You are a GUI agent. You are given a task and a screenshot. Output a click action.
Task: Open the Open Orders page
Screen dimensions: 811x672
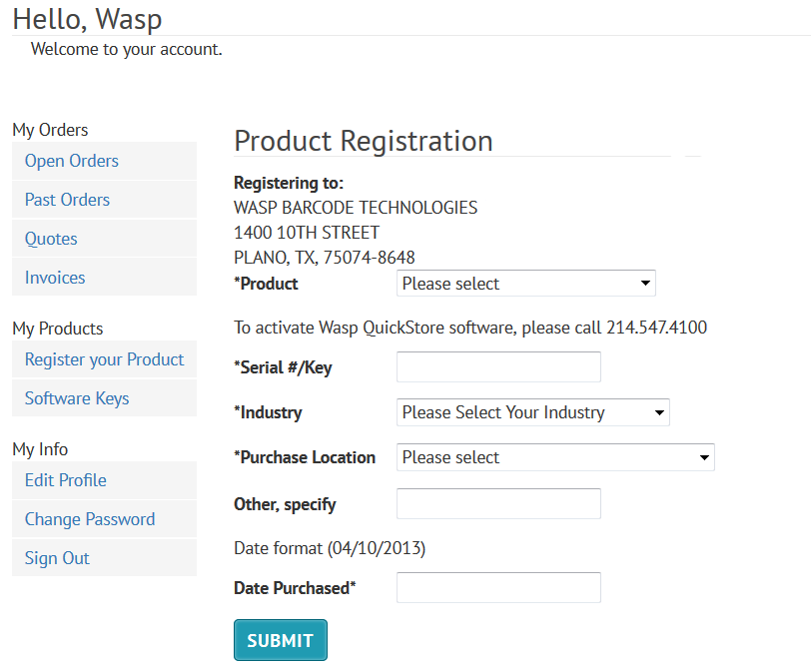click(71, 161)
